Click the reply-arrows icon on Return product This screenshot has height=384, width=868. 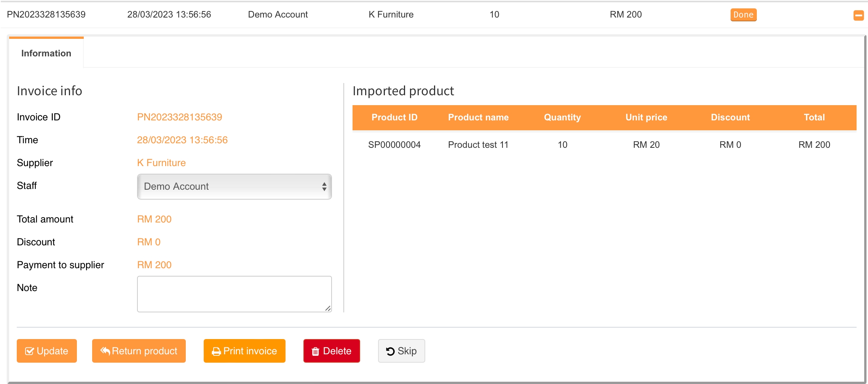[105, 351]
